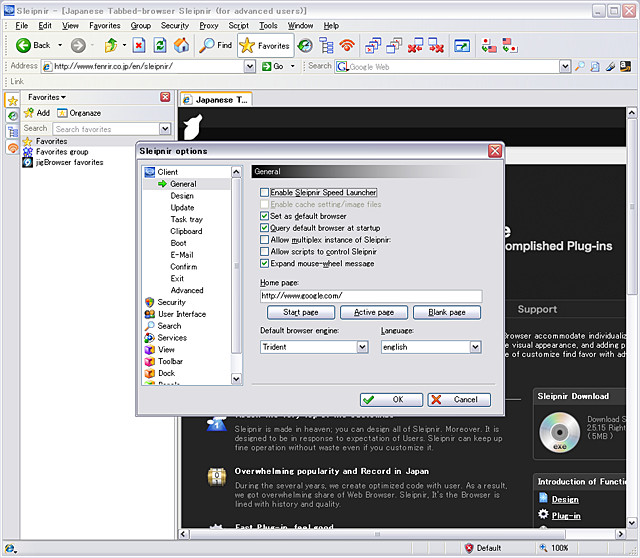
Task: Open the Up button dropdown arrow
Action: click(124, 45)
